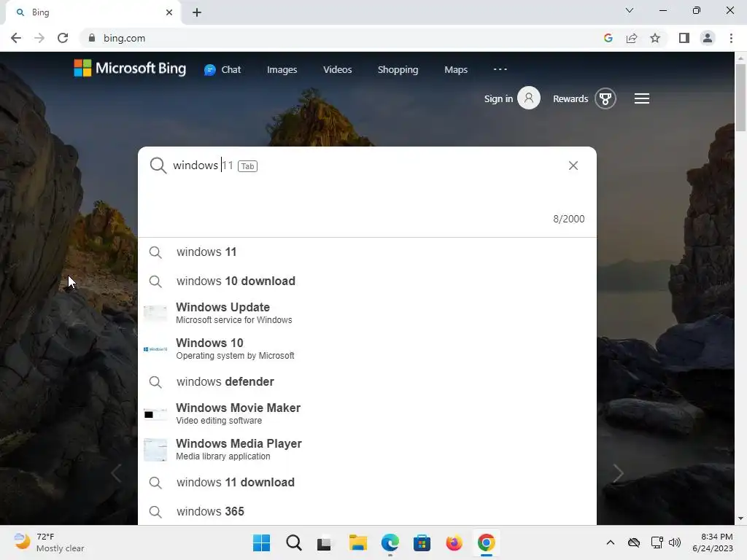The image size is (747, 560).
Task: Open Chrome's three-dot menu
Action: click(731, 38)
